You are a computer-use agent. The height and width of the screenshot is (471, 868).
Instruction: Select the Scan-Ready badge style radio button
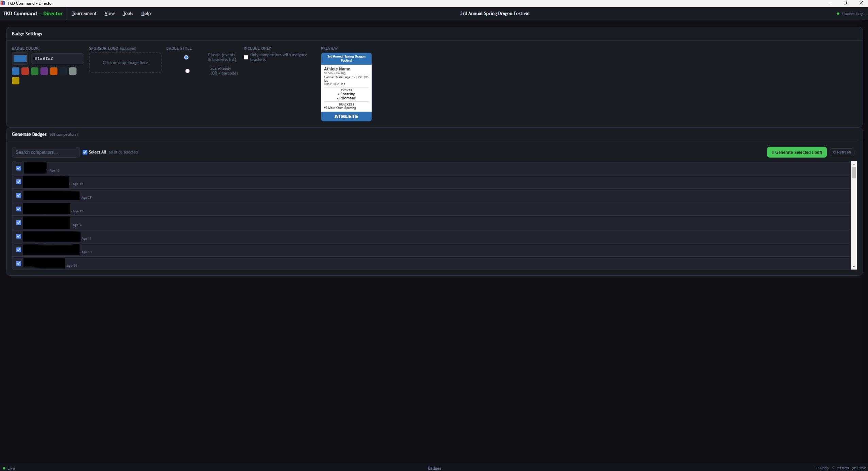tap(187, 71)
